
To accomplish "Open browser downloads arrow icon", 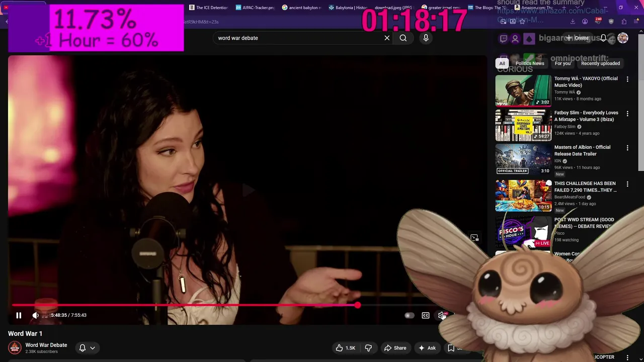I will click(x=573, y=22).
